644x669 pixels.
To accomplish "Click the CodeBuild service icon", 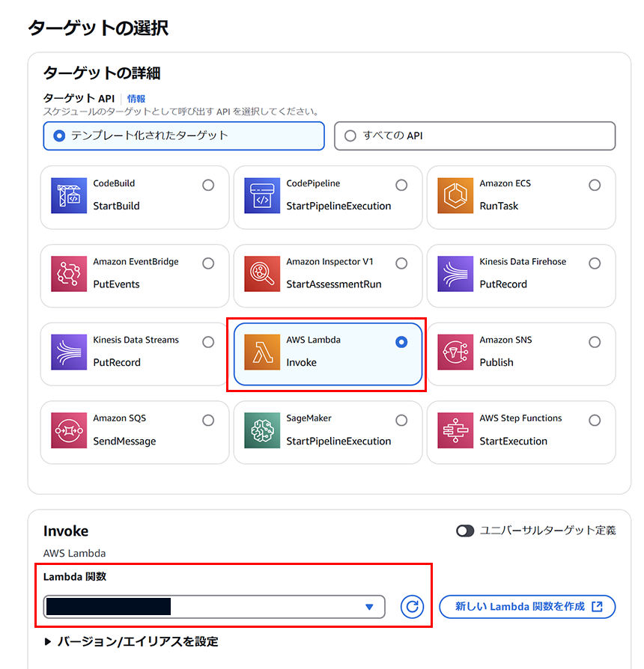I will [69, 196].
